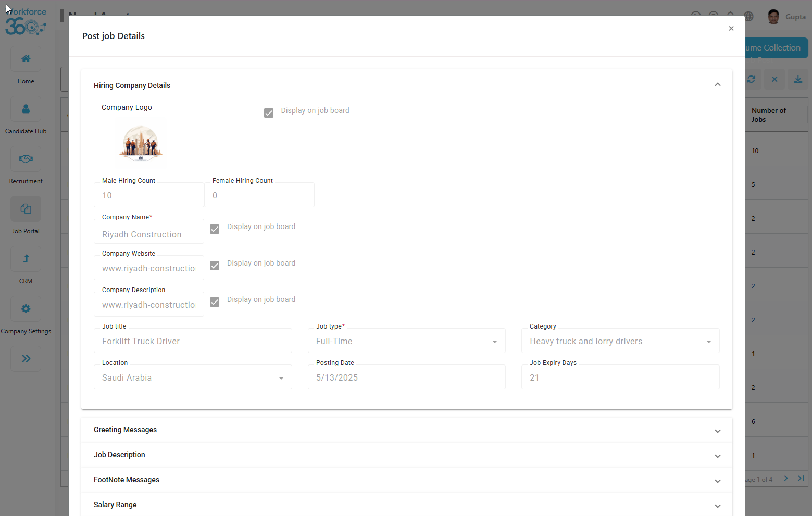The height and width of the screenshot is (516, 812).
Task: Toggle Company Logo display on job board
Action: coord(269,113)
